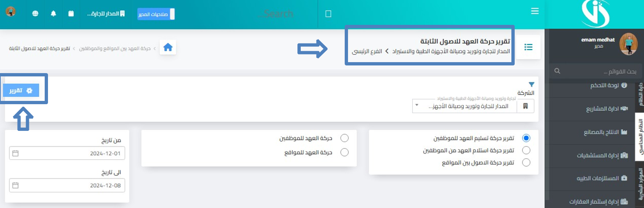Open ادارة المشاريع sidebar menu item
644x208 pixels.
tap(607, 109)
